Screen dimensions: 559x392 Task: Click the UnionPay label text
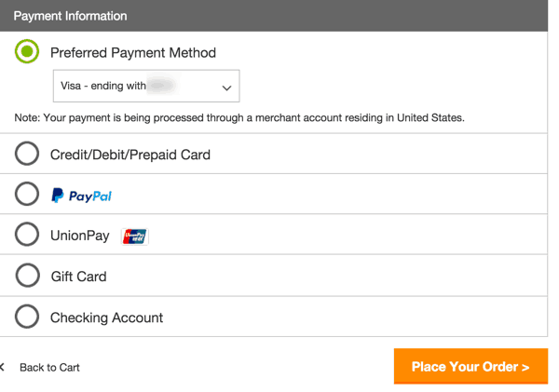[80, 236]
